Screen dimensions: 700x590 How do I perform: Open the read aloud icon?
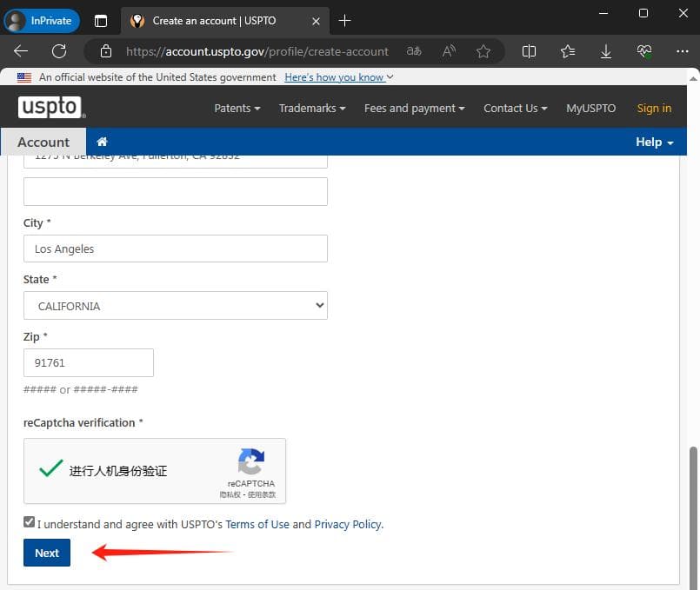click(449, 51)
